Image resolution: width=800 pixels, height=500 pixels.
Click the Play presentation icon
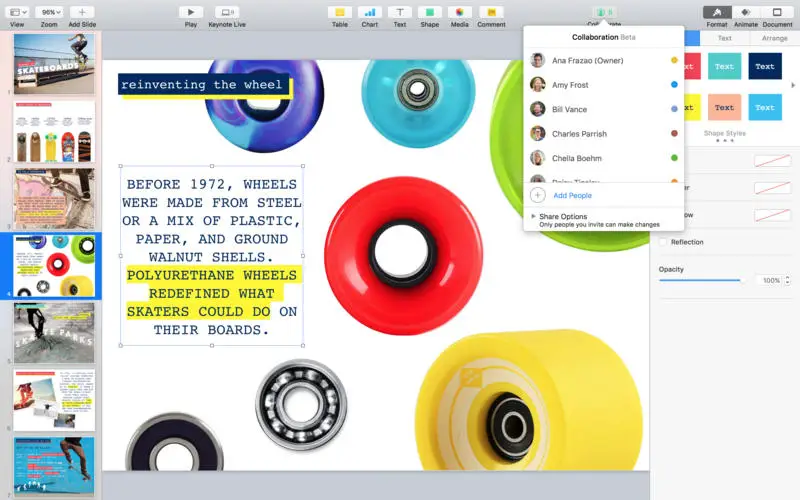(x=191, y=12)
